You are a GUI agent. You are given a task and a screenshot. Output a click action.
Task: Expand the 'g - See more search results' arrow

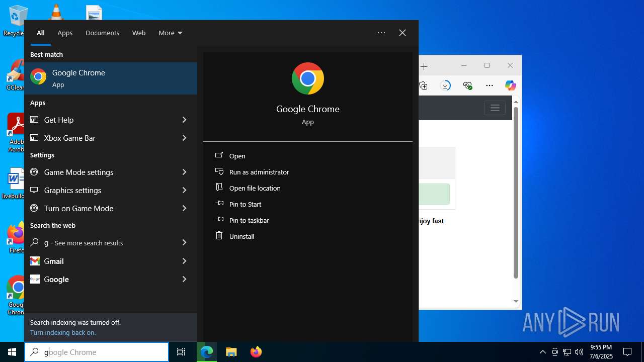pos(184,242)
